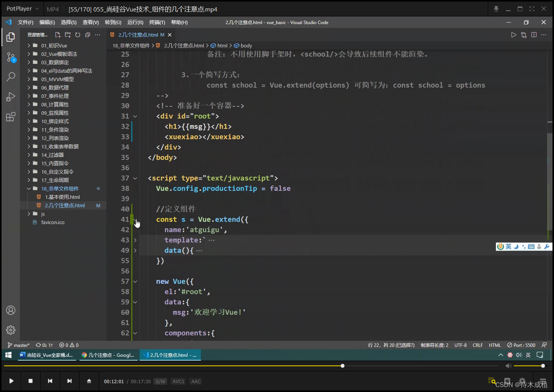The height and width of the screenshot is (392, 554).
Task: Unfold the template code at line 43
Action: [x=135, y=240]
